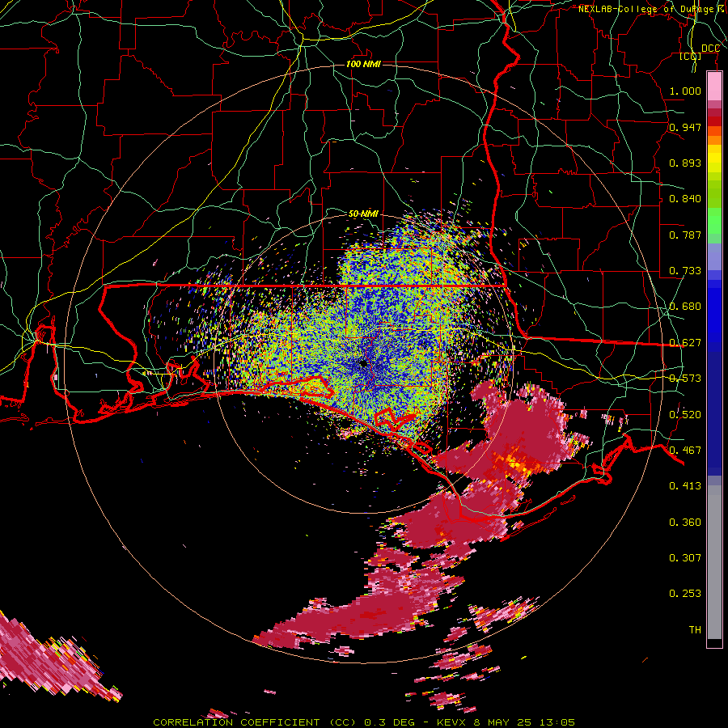Click the 0.360 legend value
This screenshot has height=728, width=728.
tap(685, 523)
